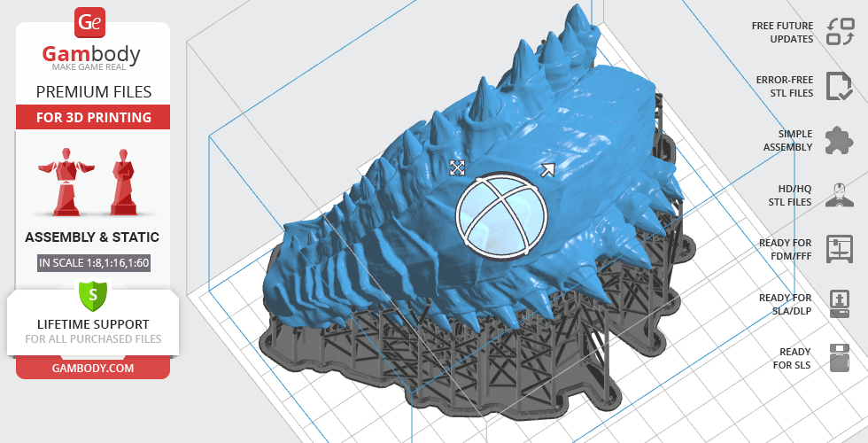Viewport: 868px width, 443px height.
Task: Open the GAMBODY.COM link
Action: pos(93,367)
